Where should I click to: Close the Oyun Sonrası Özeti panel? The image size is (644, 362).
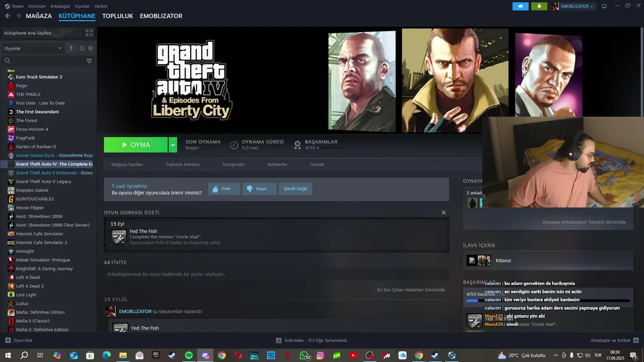click(x=443, y=213)
